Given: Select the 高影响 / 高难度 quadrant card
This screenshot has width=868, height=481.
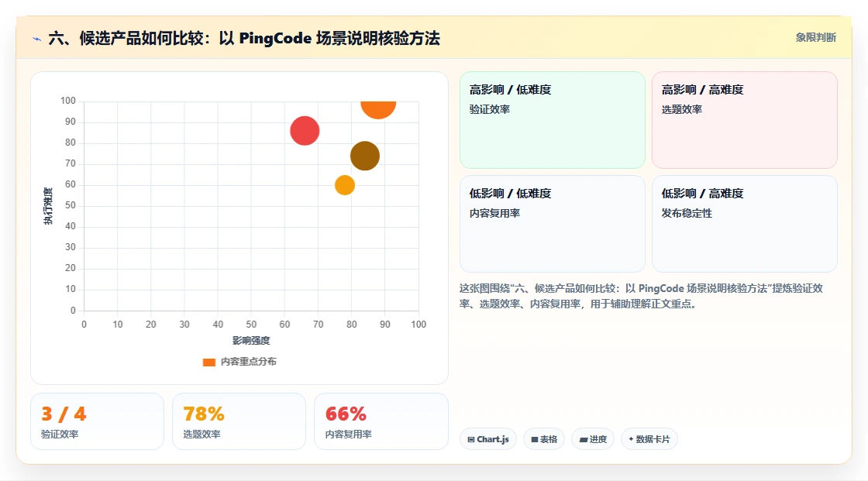Looking at the screenshot, I should pos(744,119).
